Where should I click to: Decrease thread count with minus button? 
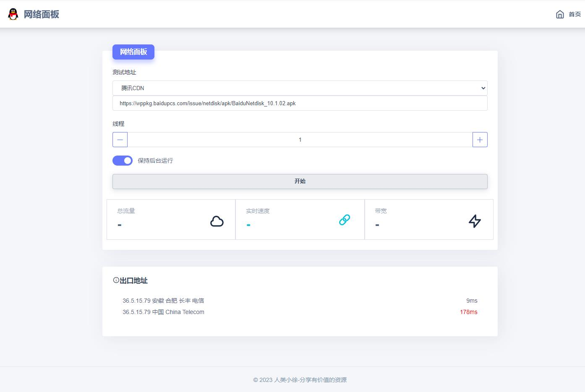120,140
